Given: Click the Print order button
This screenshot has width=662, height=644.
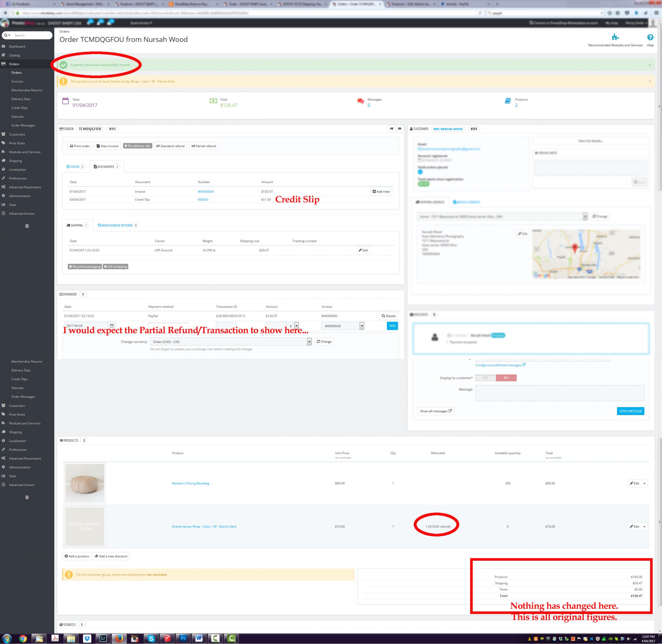Looking at the screenshot, I should pos(80,146).
